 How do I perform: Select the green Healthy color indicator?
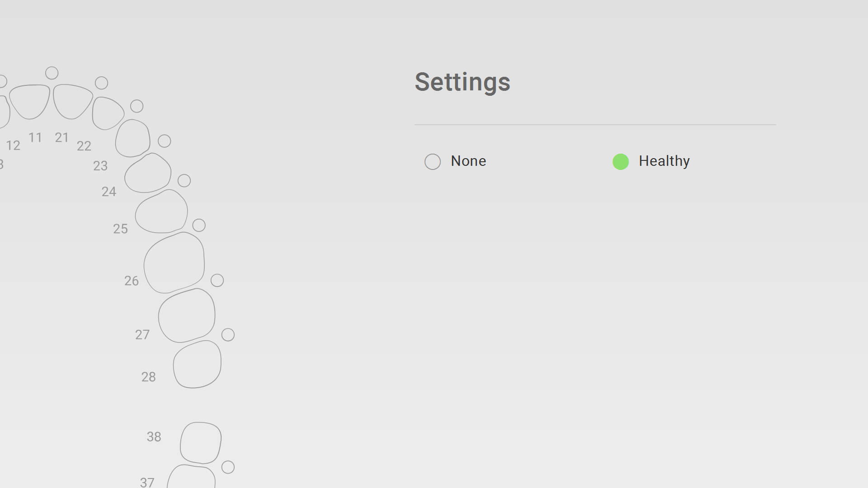[x=621, y=161]
